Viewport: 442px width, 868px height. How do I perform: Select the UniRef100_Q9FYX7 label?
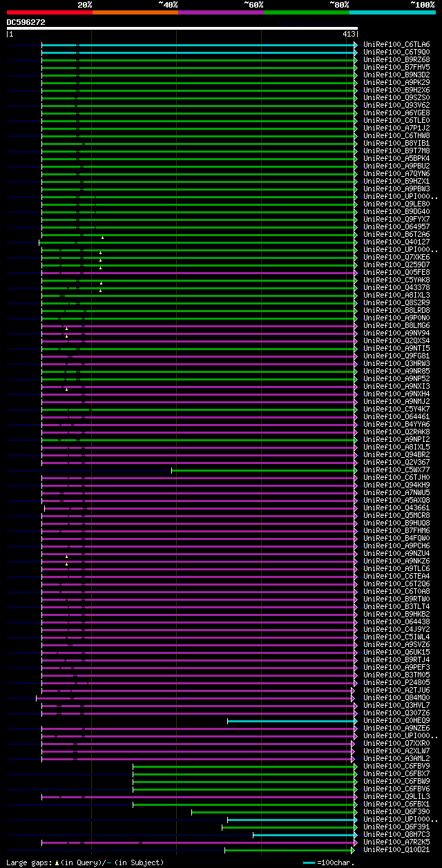pyautogui.click(x=396, y=219)
